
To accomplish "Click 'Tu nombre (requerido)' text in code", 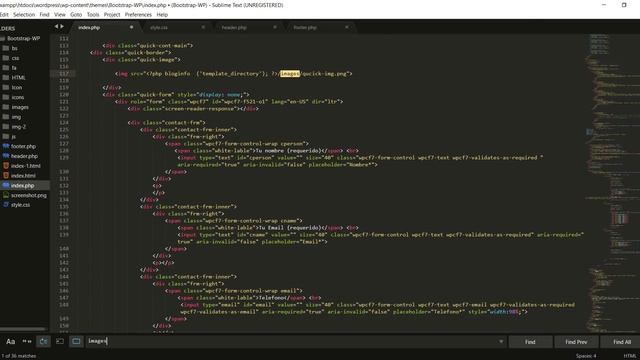I will click(x=288, y=151).
